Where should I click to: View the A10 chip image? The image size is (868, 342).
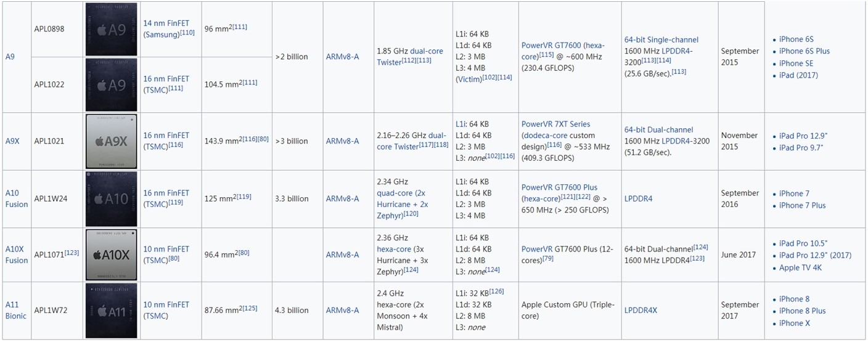tap(111, 198)
